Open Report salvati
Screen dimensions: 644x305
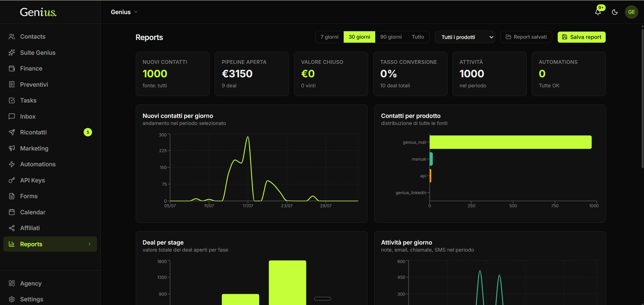click(x=526, y=37)
